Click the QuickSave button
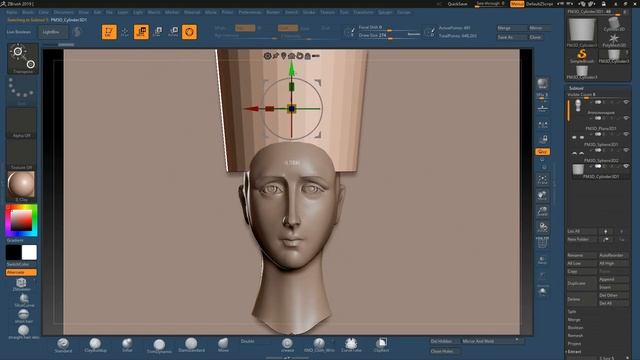Viewport: 640px width, 360px height. (457, 4)
